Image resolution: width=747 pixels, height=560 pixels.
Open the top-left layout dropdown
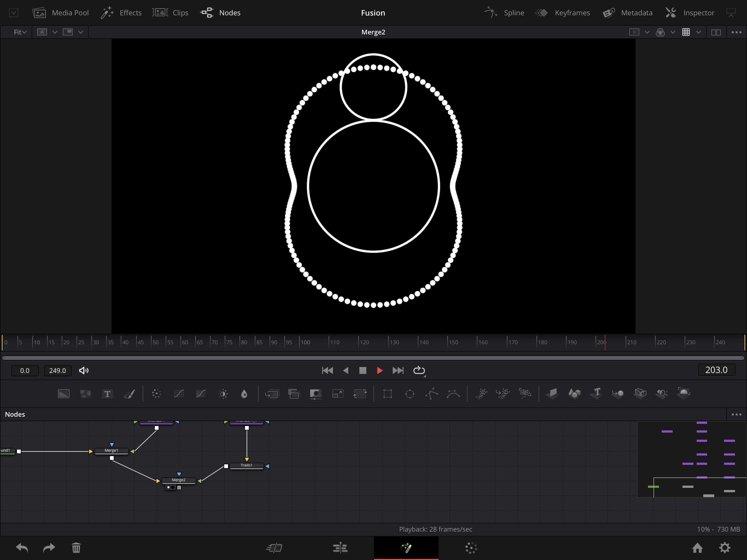pyautogui.click(x=13, y=13)
